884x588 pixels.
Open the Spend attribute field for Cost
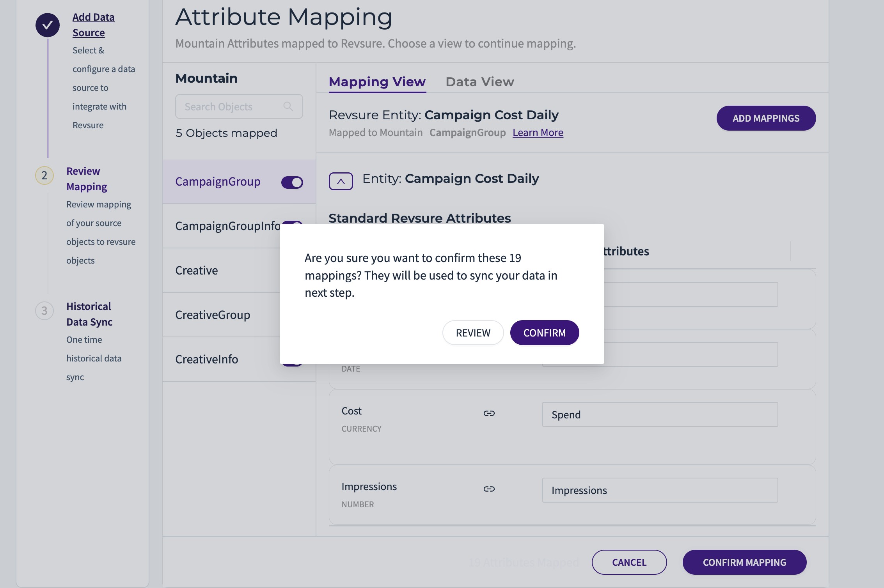[x=660, y=414]
